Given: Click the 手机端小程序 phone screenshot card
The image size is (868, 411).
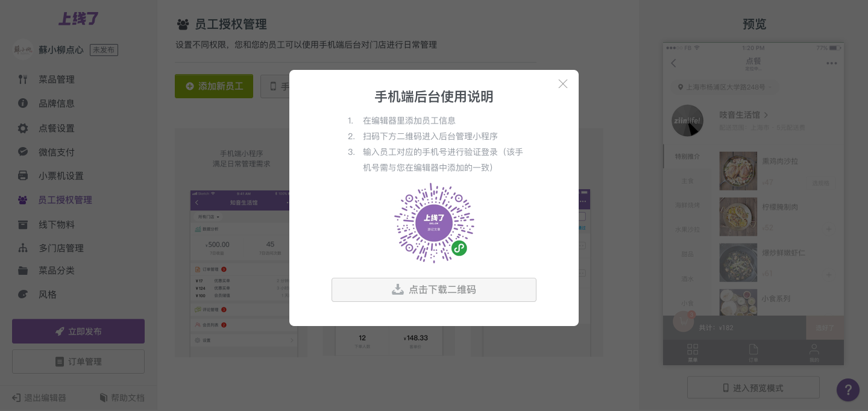Looking at the screenshot, I should tap(241, 242).
